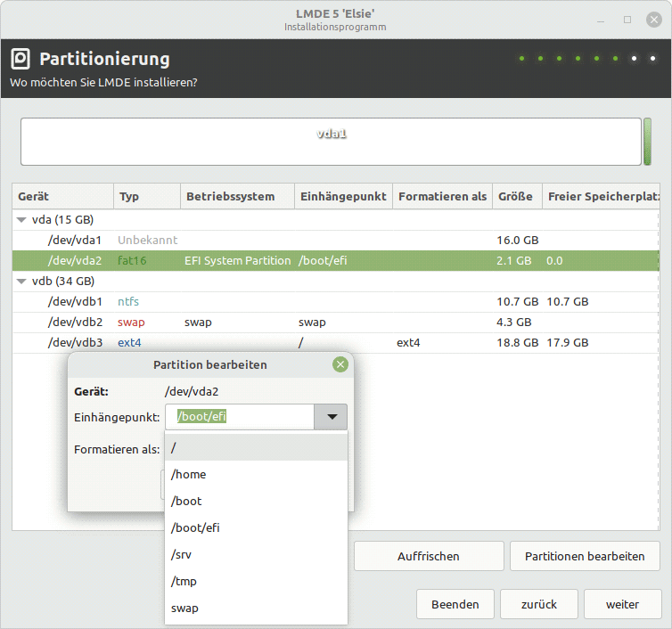
Task: Click the green vda2 segment in partition bar
Action: coord(647,142)
